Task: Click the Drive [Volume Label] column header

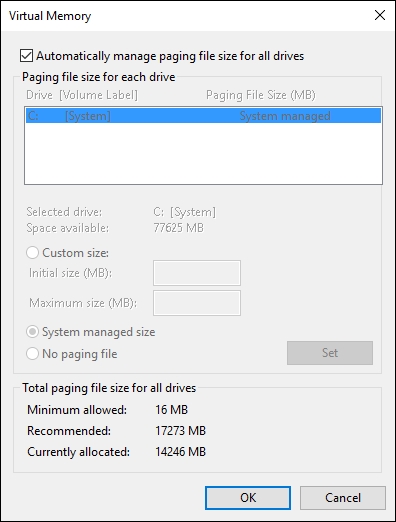Action: click(82, 95)
